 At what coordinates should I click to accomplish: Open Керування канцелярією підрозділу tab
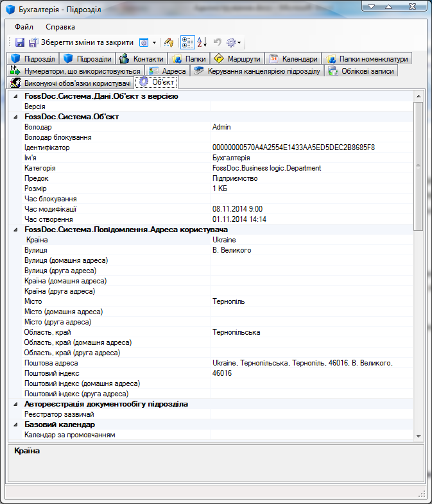point(257,71)
